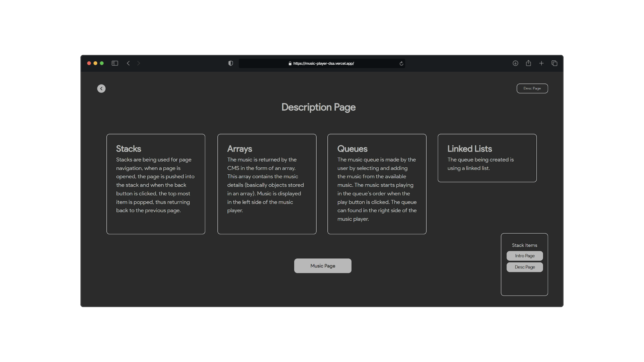The image size is (644, 362).
Task: Click the Music Page button
Action: (x=323, y=266)
